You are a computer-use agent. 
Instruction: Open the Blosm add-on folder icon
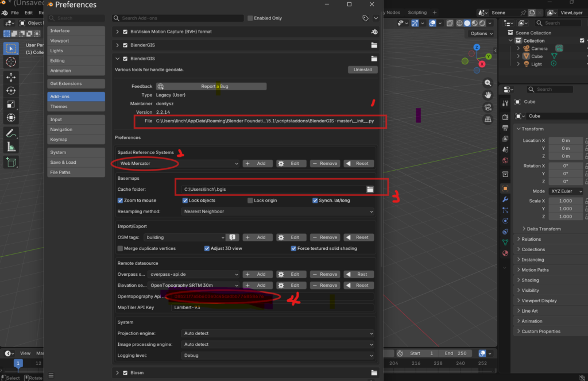[x=374, y=373]
